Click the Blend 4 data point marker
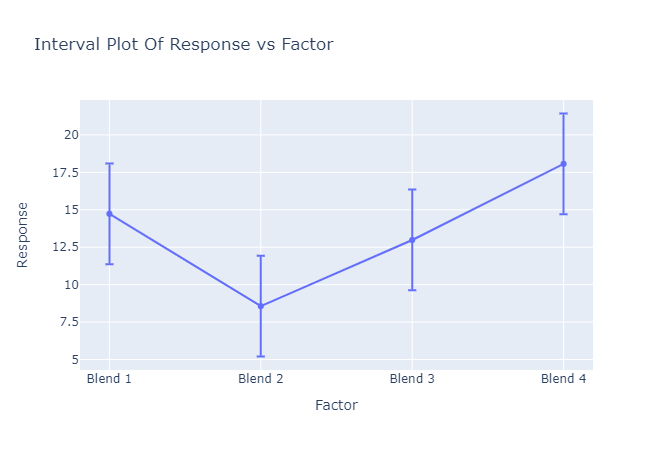Image resolution: width=672 pixels, height=450 pixels. (563, 164)
